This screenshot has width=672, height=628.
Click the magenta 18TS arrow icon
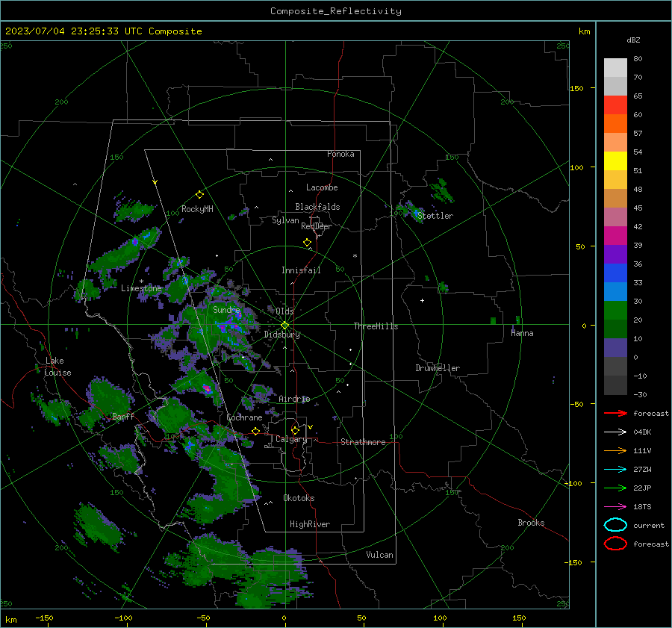tap(615, 507)
